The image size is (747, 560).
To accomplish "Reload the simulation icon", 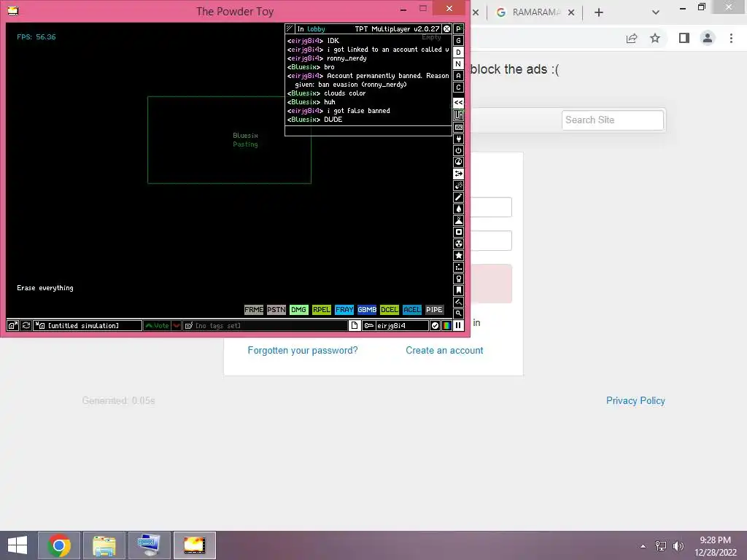I will click(26, 326).
